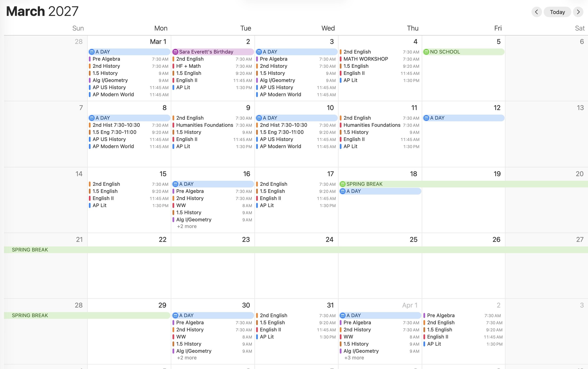Open Alg I/Geometry event on March 30

(212, 351)
